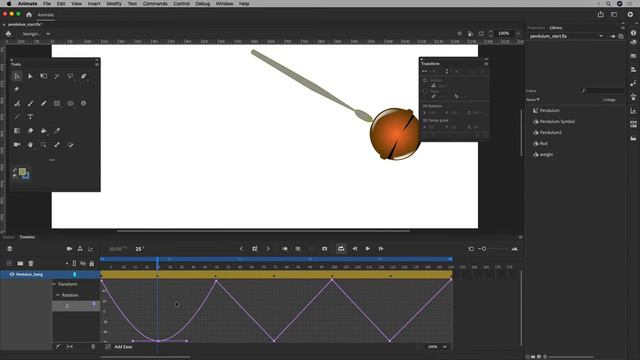The width and height of the screenshot is (640, 360).
Task: Select the Free Transform tool
Action: tap(44, 76)
